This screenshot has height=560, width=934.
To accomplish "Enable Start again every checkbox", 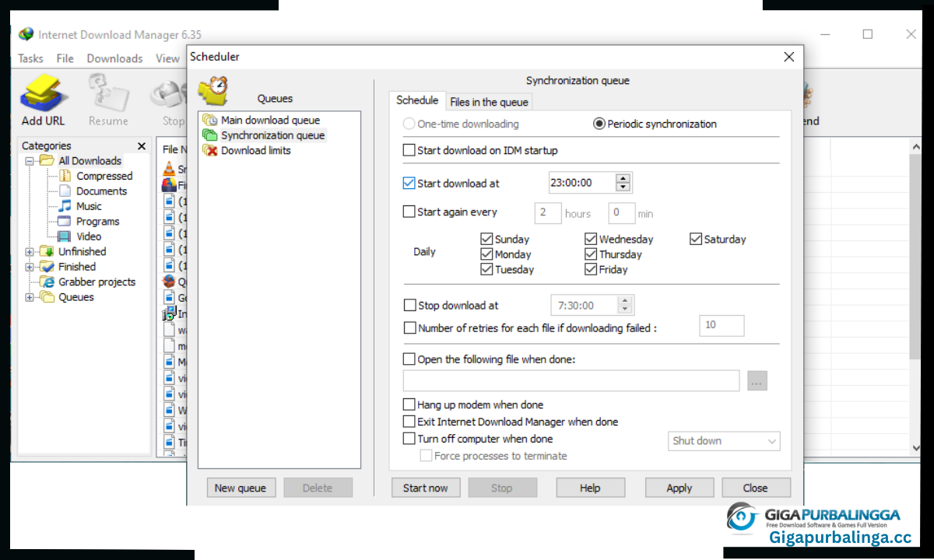I will click(x=409, y=212).
